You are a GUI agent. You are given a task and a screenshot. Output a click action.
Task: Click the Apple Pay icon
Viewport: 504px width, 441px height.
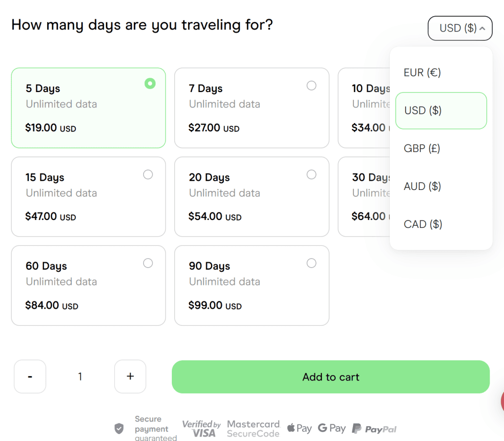(299, 429)
